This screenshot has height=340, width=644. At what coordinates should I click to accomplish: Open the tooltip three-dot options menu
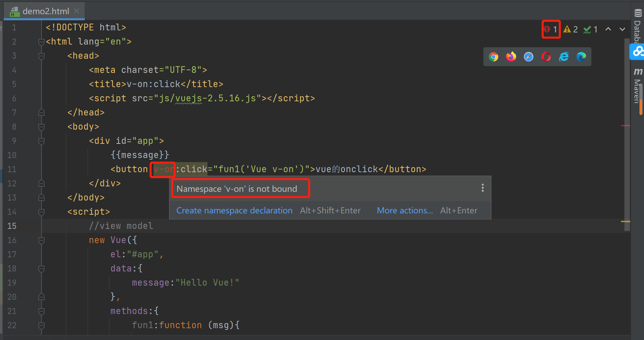coord(483,188)
